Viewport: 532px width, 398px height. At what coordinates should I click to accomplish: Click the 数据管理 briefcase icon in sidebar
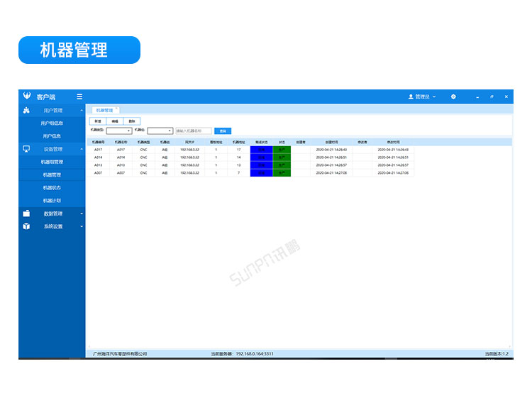tap(26, 214)
